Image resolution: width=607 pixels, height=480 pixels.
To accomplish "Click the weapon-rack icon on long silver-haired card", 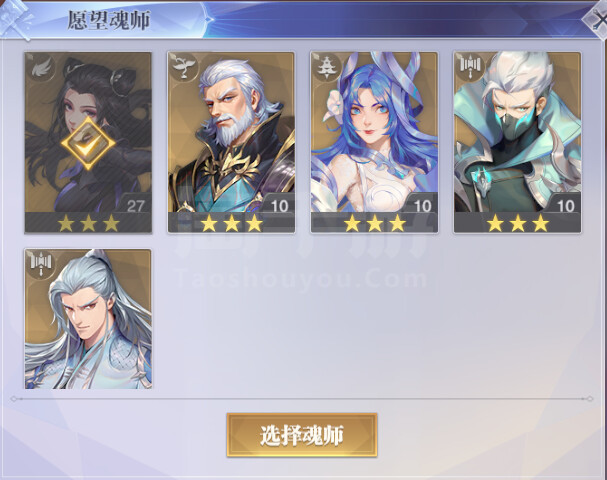I will coord(40,264).
